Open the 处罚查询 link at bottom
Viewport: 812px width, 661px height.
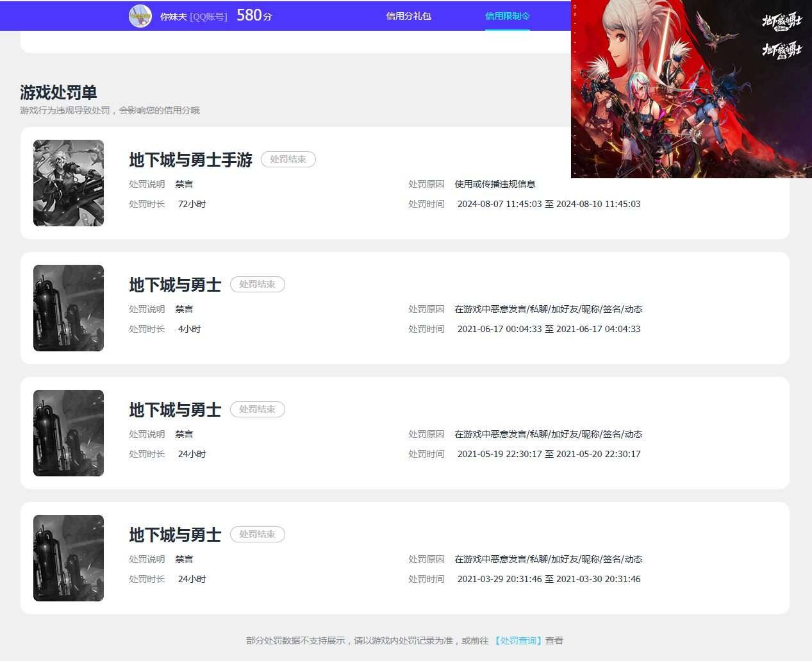pyautogui.click(x=518, y=640)
